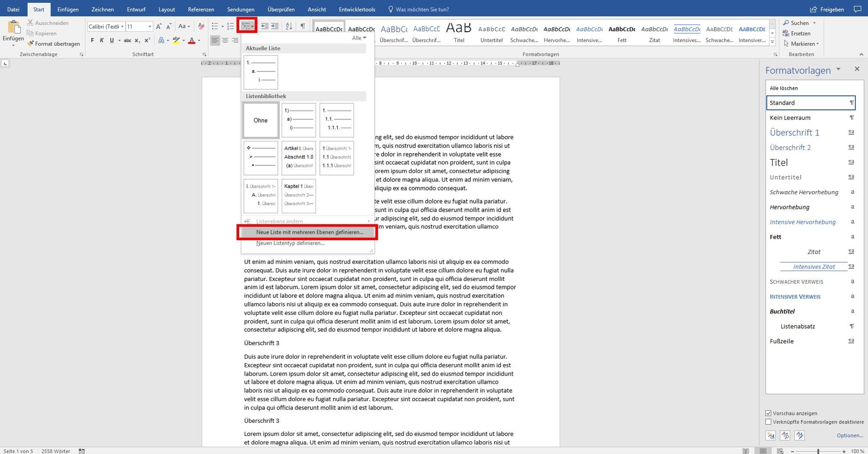Click the new style icon in Formatvorlagen pane
Image resolution: width=868 pixels, height=454 pixels.
(771, 435)
